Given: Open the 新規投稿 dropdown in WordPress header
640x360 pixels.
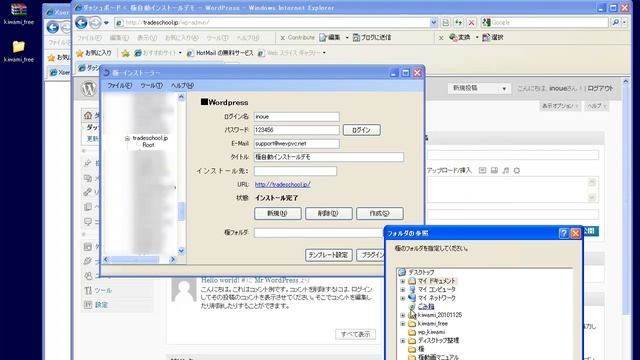Looking at the screenshot, I should point(479,89).
